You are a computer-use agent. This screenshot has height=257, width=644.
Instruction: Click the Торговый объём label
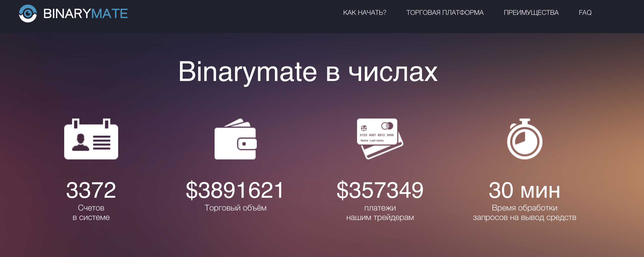pos(235,208)
